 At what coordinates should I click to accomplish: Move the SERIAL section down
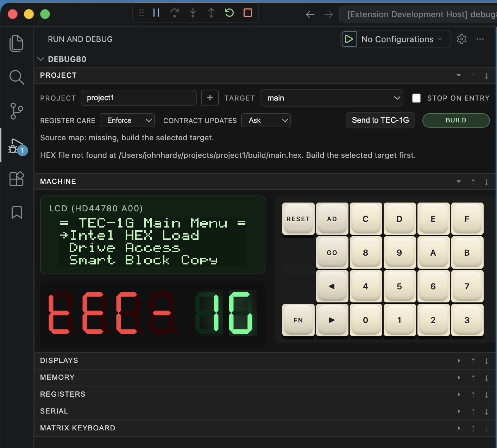[x=486, y=412]
